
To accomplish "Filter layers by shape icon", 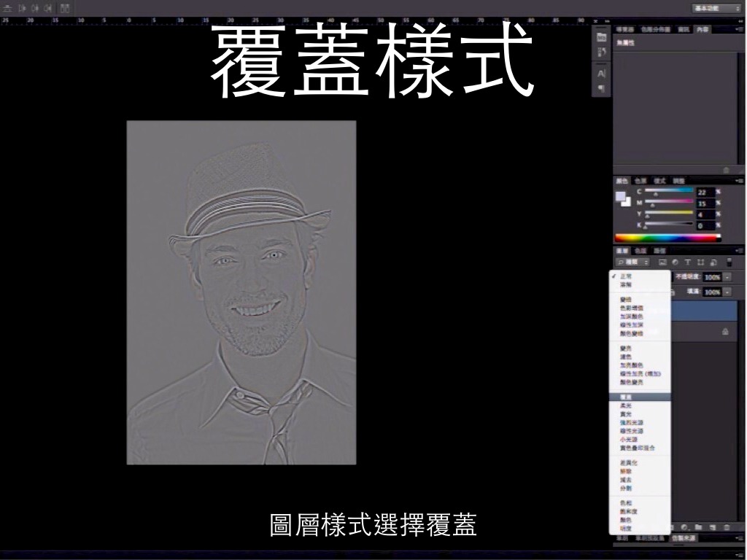I will tap(700, 262).
